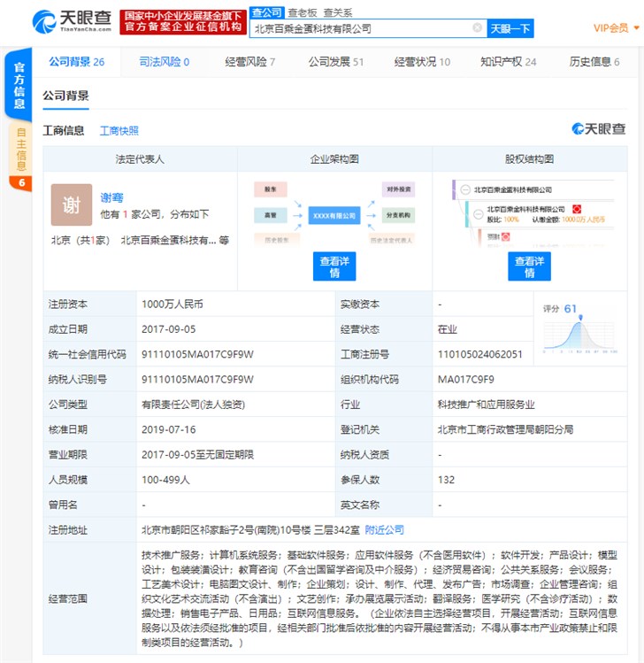The height and width of the screenshot is (663, 644).
Task: Click the Tianyancha logo
Action: [73, 21]
